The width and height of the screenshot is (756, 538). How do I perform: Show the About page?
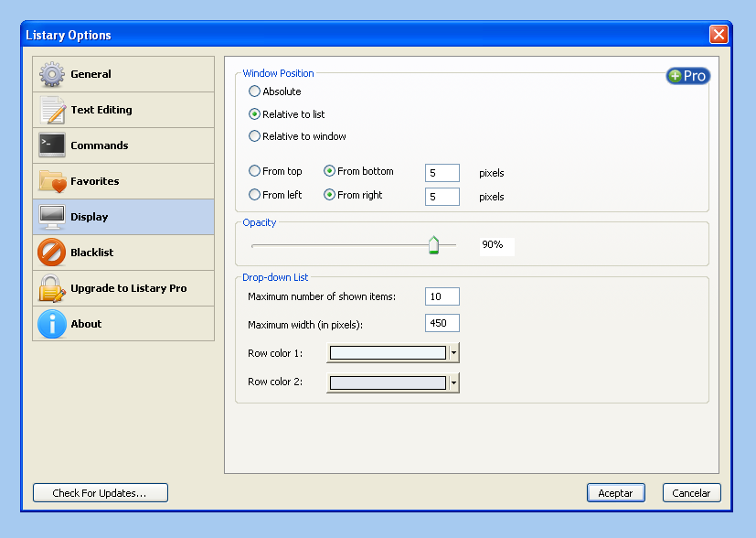[123, 324]
